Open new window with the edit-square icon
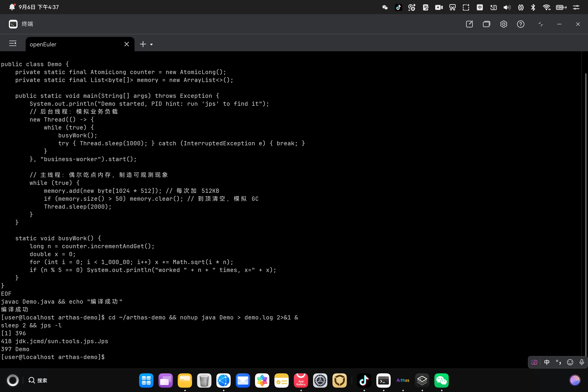588x392 pixels. click(469, 24)
